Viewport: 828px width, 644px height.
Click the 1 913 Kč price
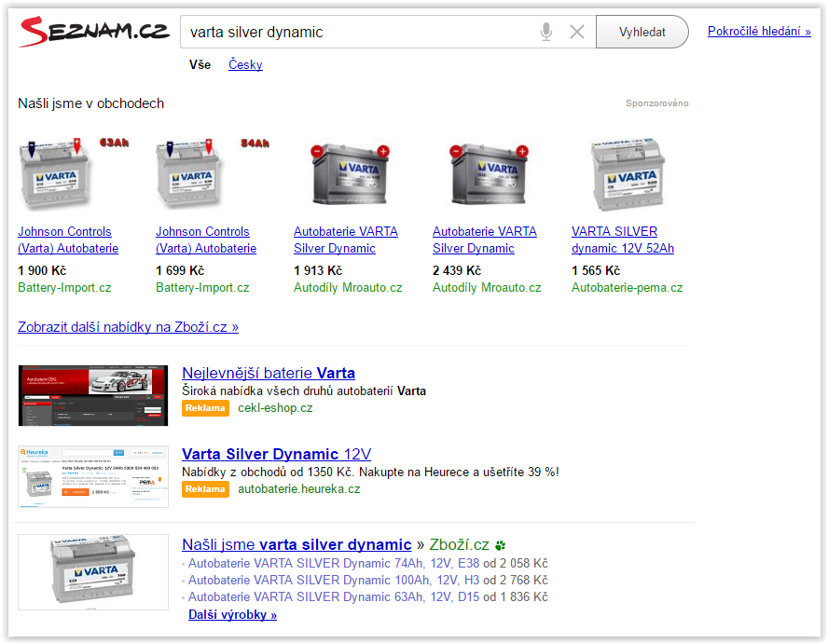coord(318,270)
